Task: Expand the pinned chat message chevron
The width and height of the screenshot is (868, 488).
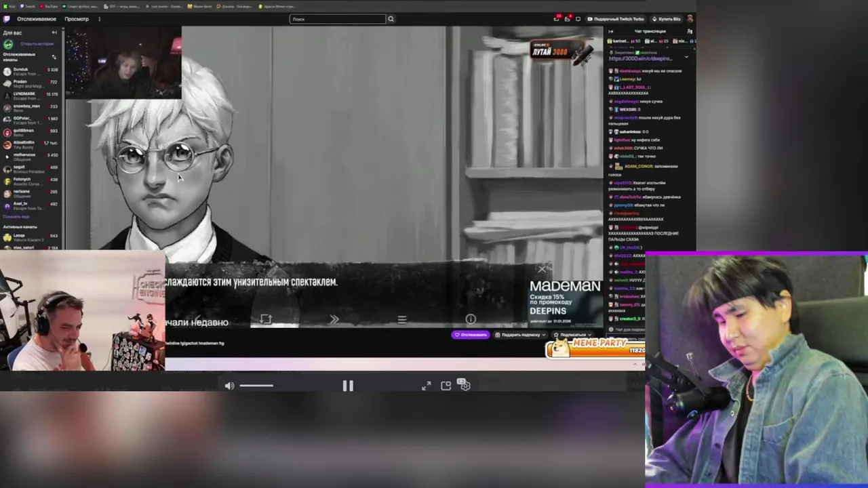Action: click(686, 57)
